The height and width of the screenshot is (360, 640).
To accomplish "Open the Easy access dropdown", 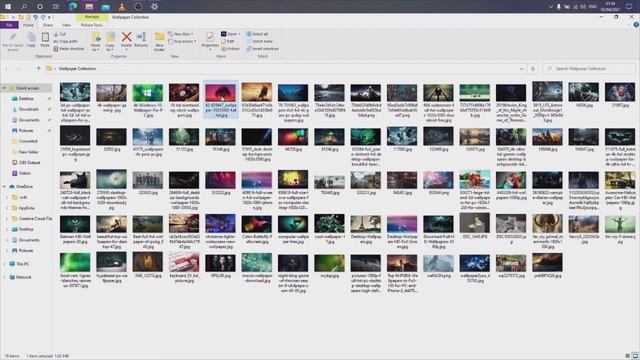I will point(182,41).
